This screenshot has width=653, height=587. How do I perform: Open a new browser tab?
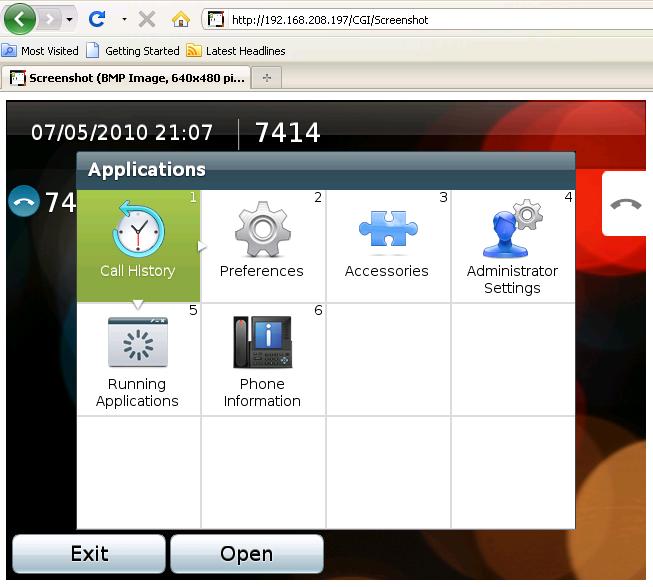click(267, 78)
